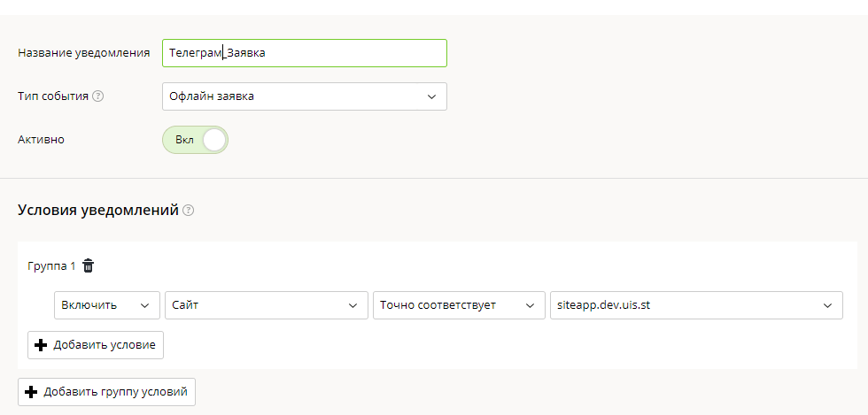The image size is (868, 415).
Task: Click the help icon beside Условия уведомлений
Action: point(188,211)
